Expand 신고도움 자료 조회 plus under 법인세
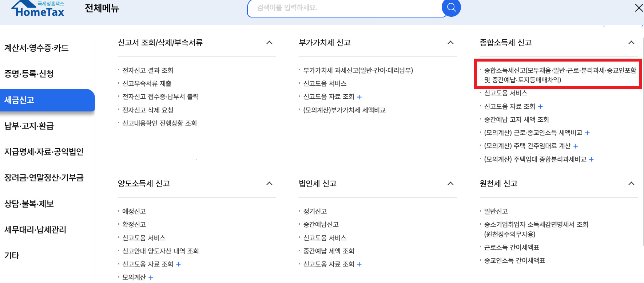The width and height of the screenshot is (644, 283). 359,264
